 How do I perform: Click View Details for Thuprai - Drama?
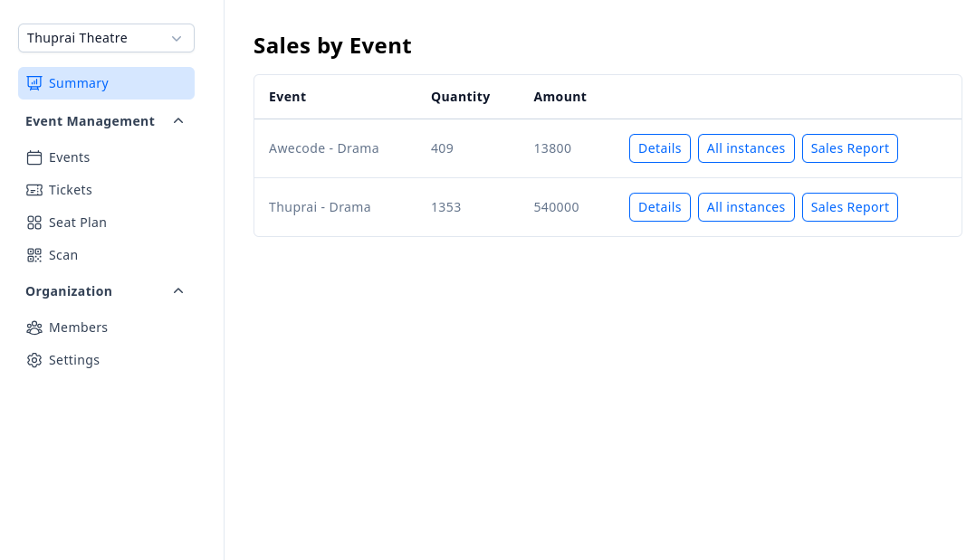click(x=659, y=206)
